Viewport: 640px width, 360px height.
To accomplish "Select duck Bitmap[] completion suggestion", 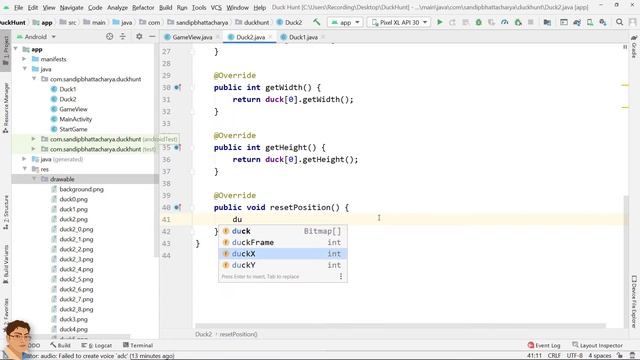I will 283,231.
